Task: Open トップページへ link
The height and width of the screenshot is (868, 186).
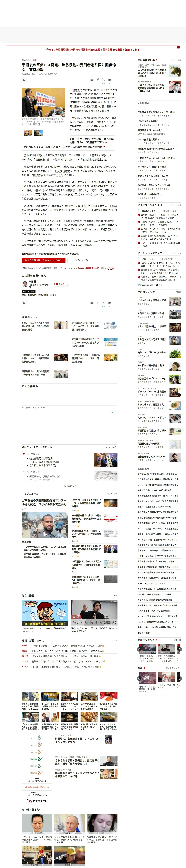Action: pos(111,494)
